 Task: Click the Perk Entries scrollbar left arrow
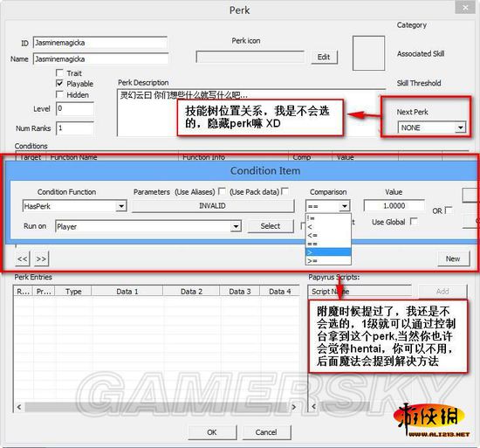(x=19, y=407)
